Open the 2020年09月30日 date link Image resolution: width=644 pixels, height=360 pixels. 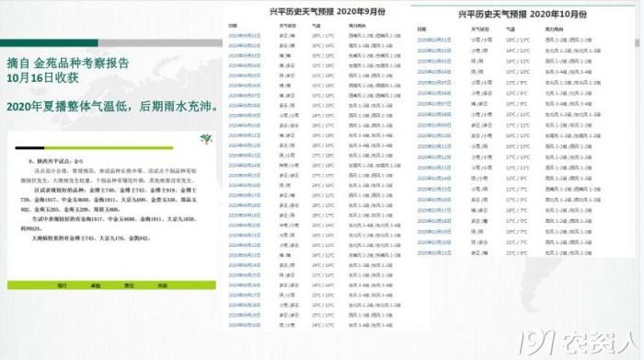coord(245,325)
